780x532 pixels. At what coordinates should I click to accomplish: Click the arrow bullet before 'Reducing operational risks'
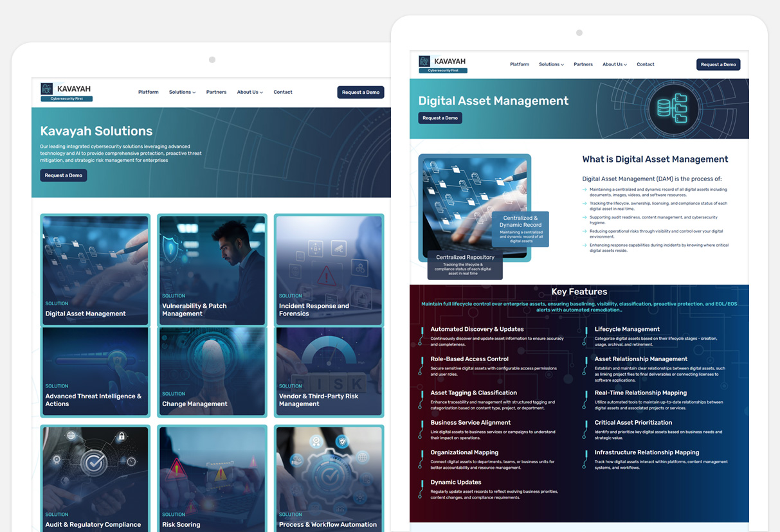pyautogui.click(x=585, y=231)
